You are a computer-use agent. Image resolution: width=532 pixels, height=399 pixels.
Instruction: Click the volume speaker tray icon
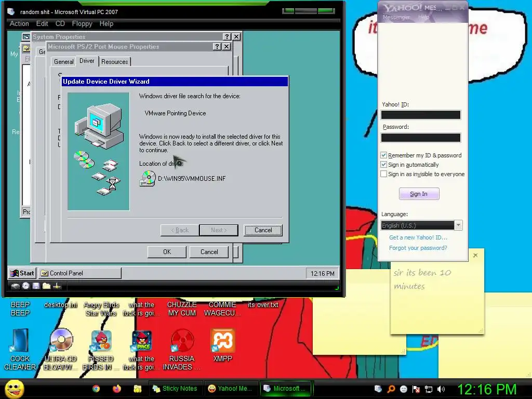pos(441,389)
